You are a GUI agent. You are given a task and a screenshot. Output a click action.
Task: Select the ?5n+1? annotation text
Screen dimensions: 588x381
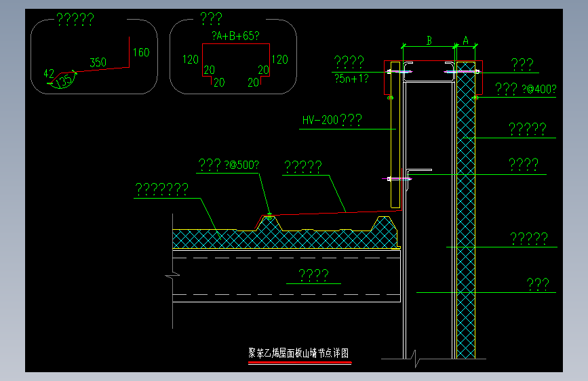(351, 79)
